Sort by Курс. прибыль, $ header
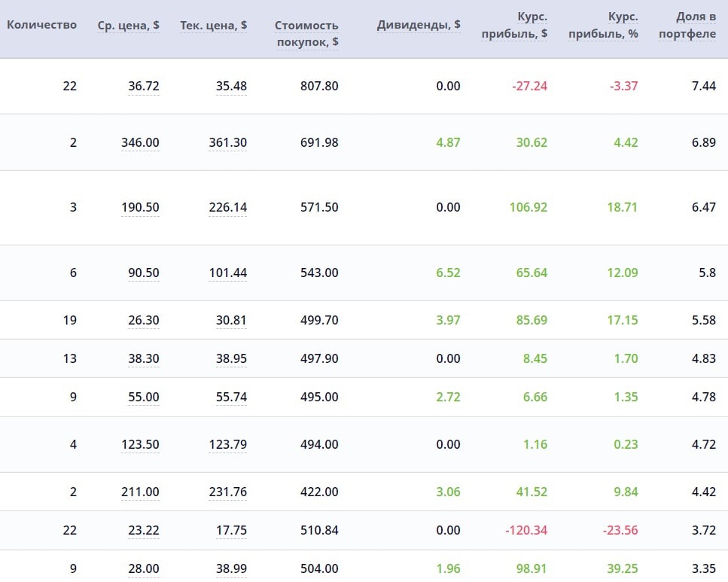The width and height of the screenshot is (728, 582). (x=514, y=25)
